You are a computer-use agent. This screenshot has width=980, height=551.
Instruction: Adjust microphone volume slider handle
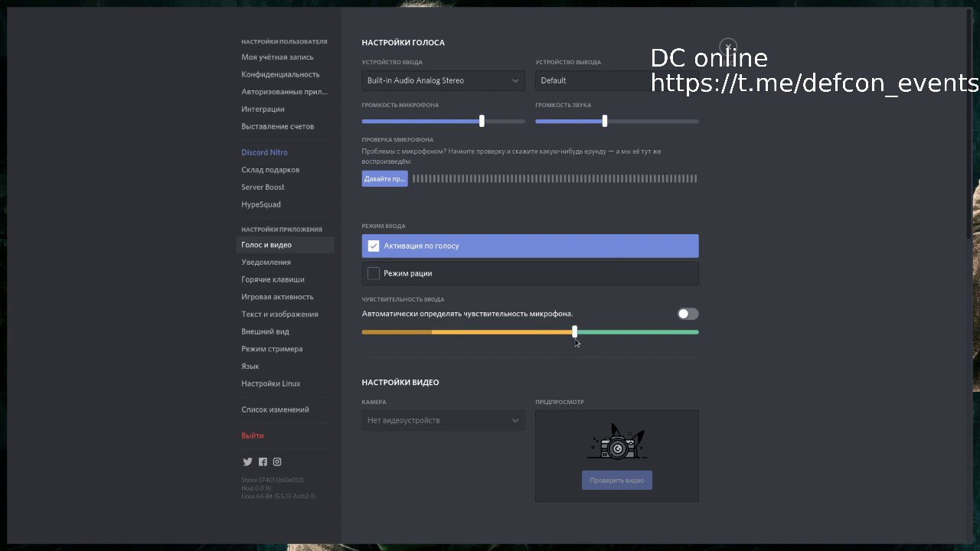pos(482,121)
